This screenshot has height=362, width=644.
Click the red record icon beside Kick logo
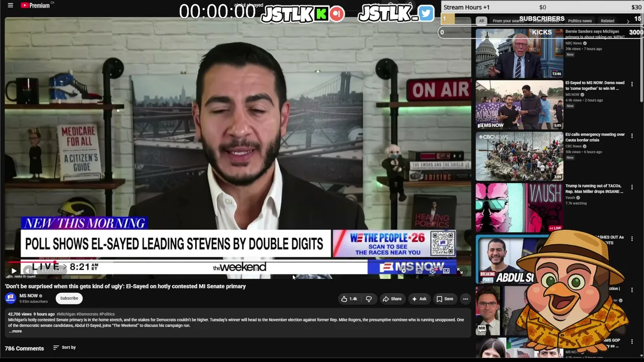[337, 14]
